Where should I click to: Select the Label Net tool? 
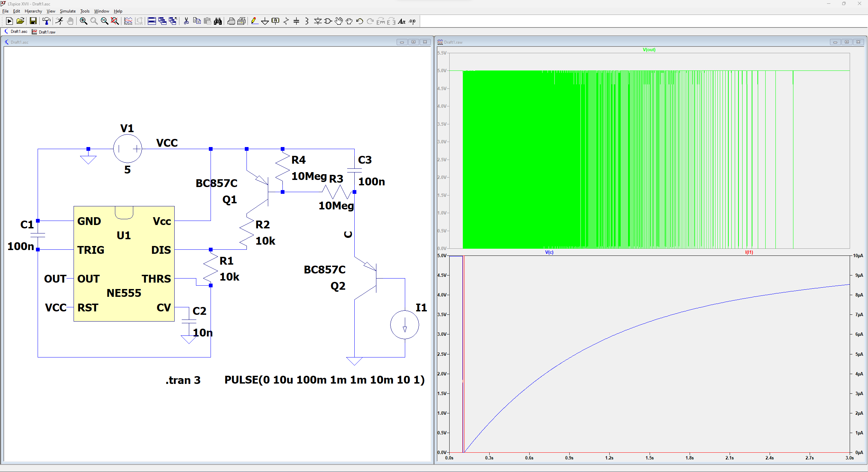pos(276,21)
